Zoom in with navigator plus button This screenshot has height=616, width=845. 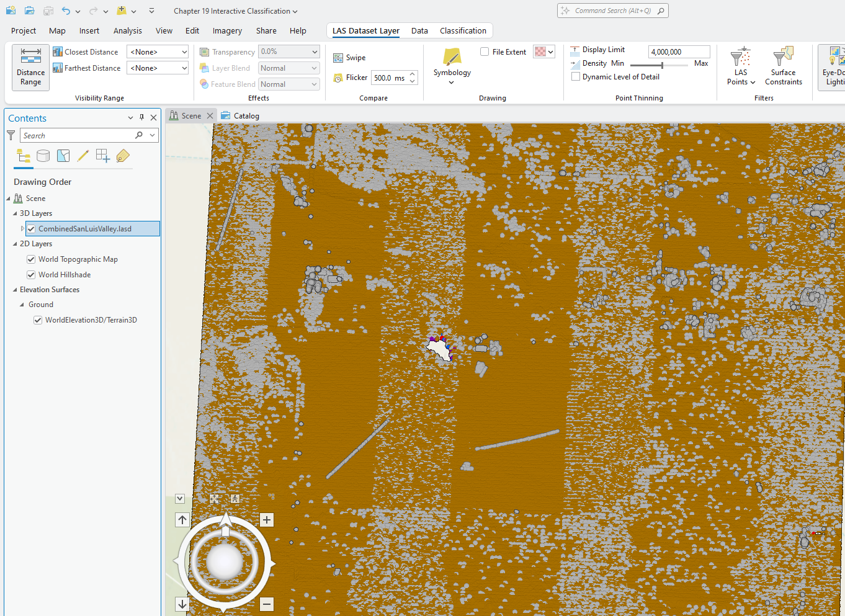267,520
